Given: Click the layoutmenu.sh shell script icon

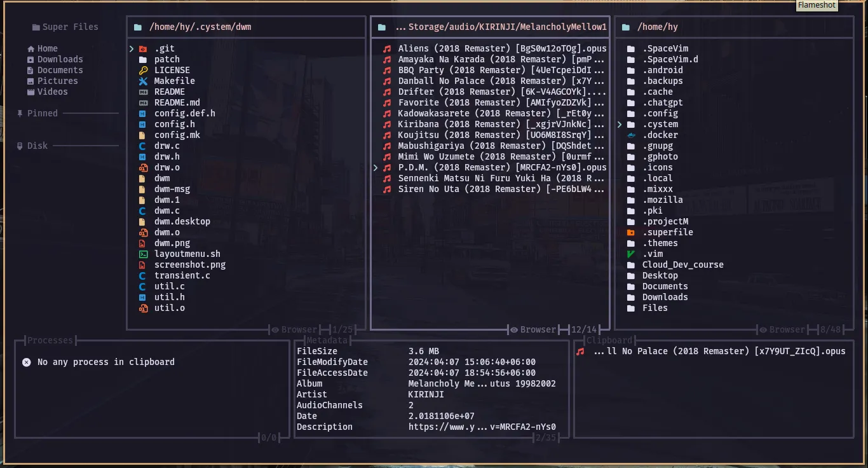Looking at the screenshot, I should [143, 254].
